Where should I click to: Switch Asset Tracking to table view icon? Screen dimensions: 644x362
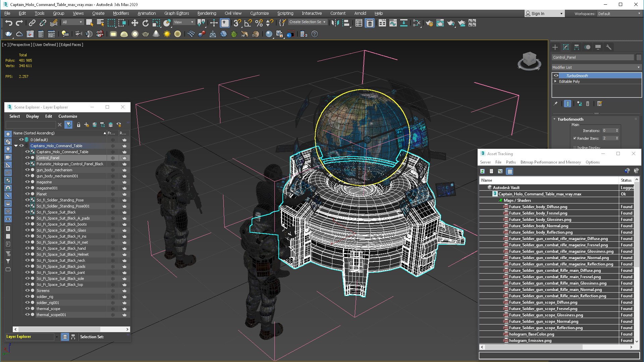click(x=510, y=171)
